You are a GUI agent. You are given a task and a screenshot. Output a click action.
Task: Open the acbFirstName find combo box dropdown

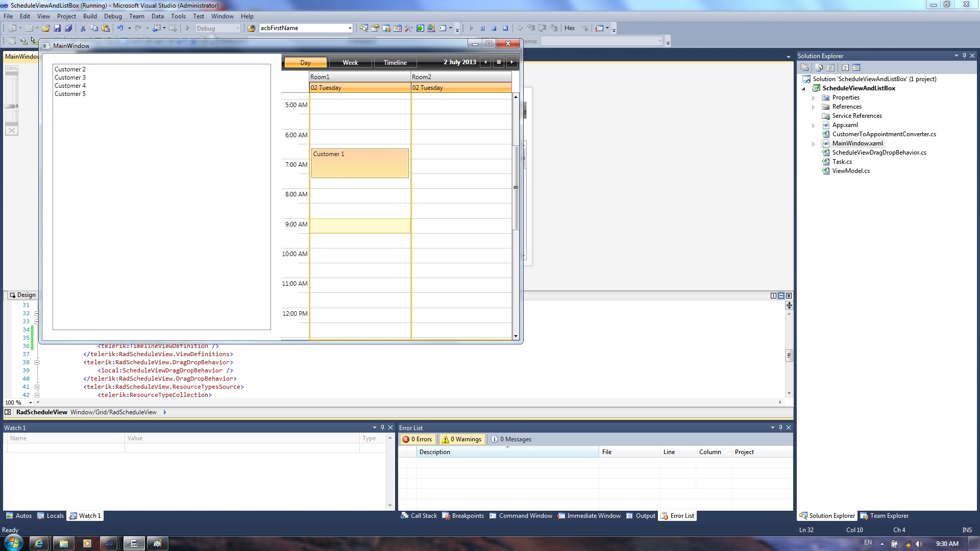[350, 29]
